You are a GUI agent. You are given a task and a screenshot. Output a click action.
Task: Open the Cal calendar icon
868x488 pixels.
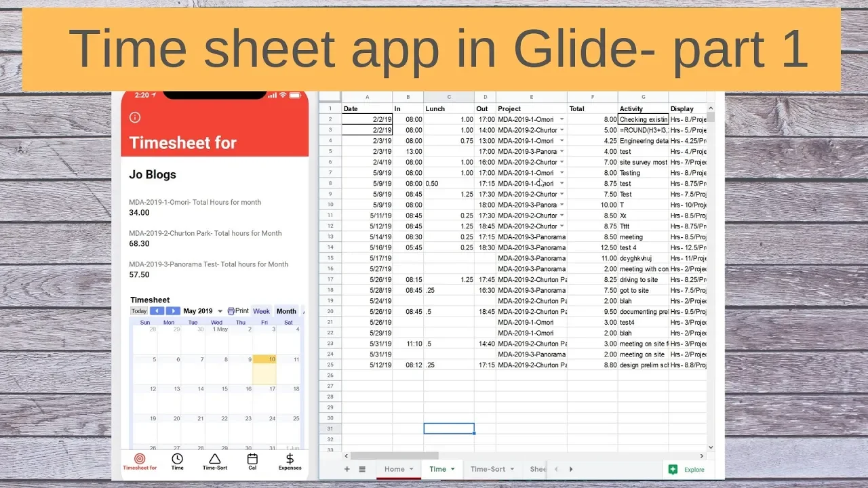(252, 459)
